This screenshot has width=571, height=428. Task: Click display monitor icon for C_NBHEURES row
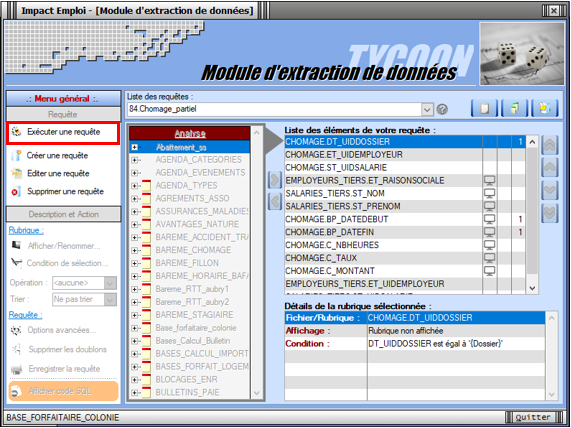[x=490, y=245]
